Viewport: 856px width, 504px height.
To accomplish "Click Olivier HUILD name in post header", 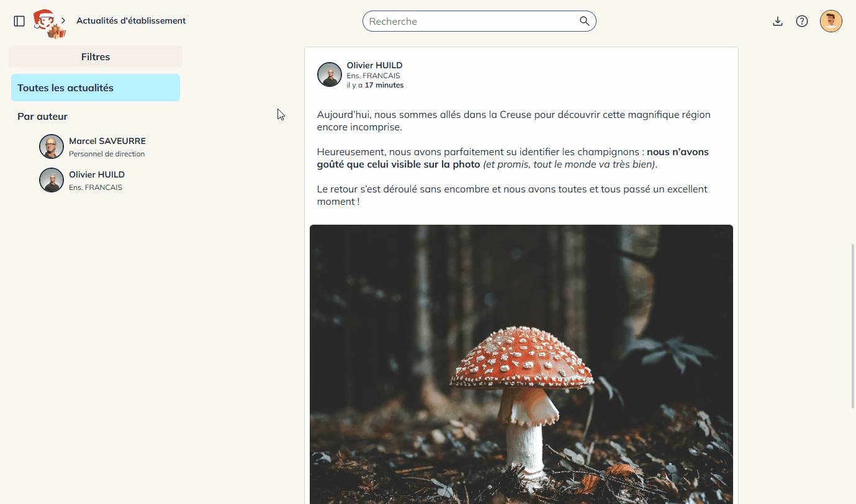I will point(374,65).
